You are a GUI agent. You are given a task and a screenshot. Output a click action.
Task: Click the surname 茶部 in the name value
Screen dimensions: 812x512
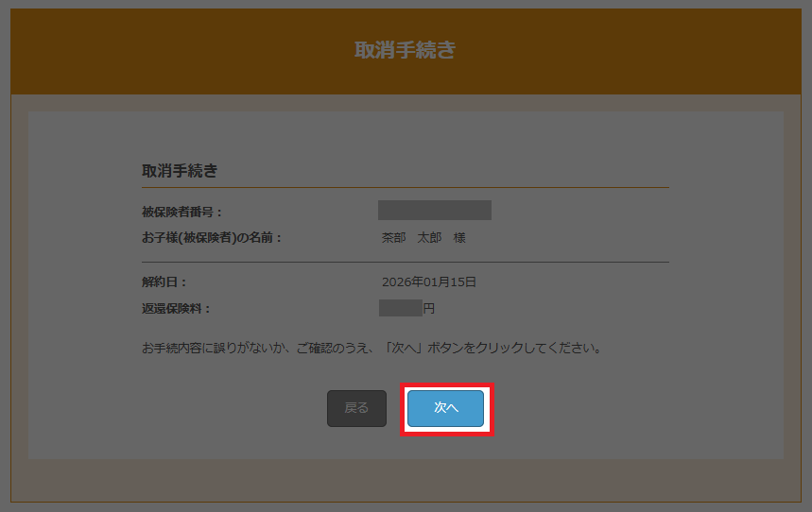(x=393, y=238)
